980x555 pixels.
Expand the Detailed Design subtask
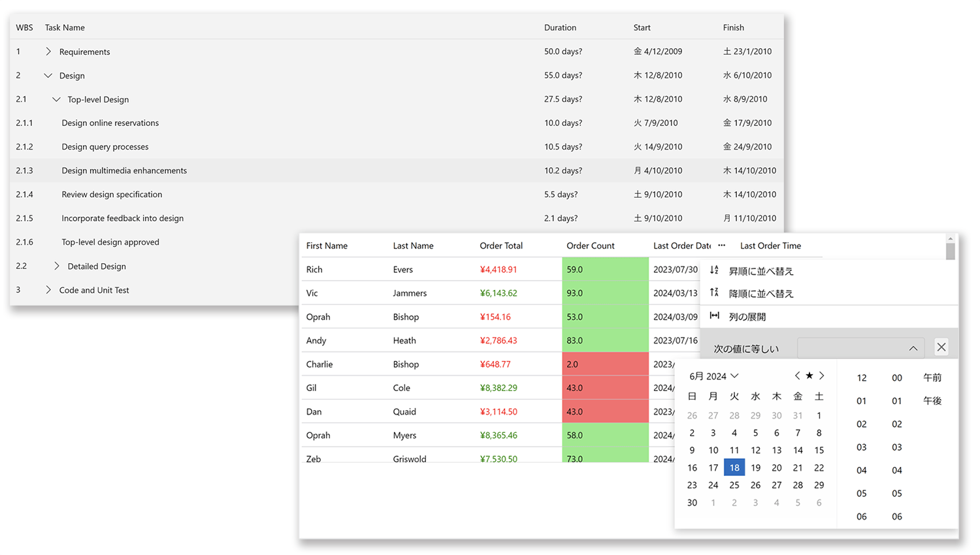coord(57,266)
